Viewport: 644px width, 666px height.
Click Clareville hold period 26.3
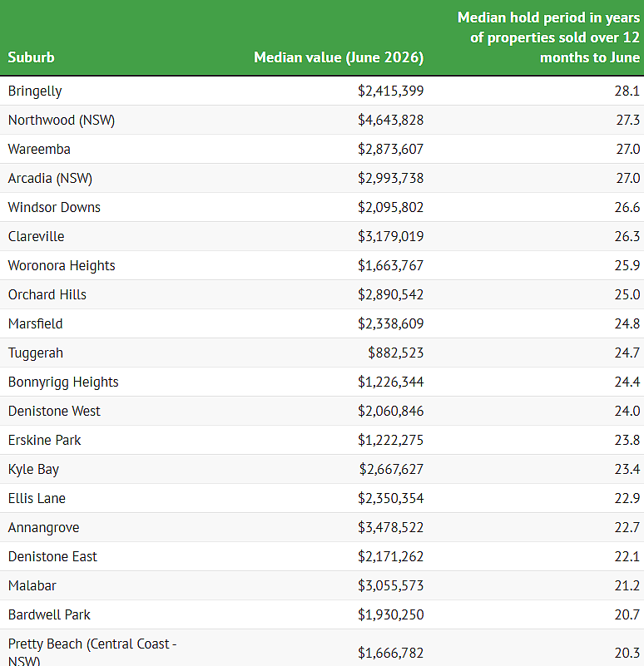pos(627,237)
